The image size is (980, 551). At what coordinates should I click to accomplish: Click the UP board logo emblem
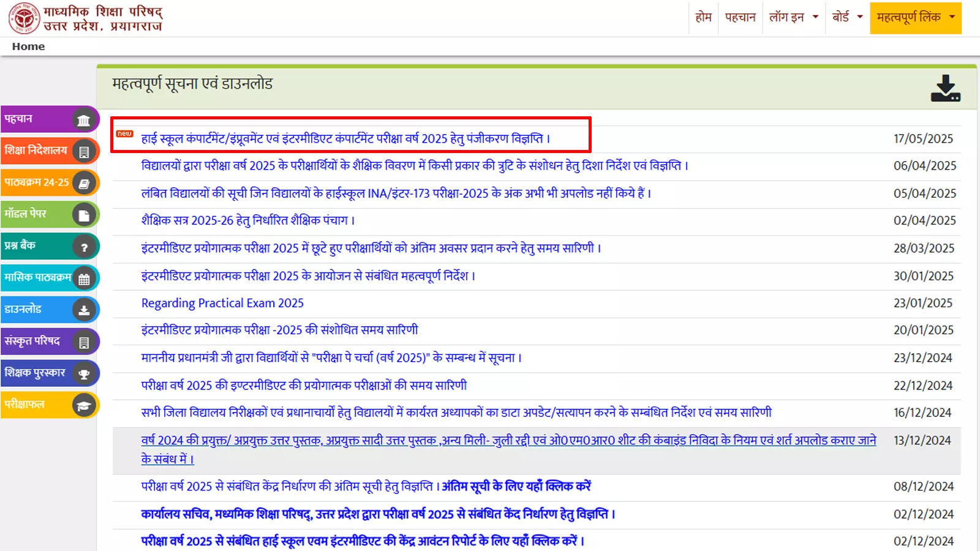24,18
